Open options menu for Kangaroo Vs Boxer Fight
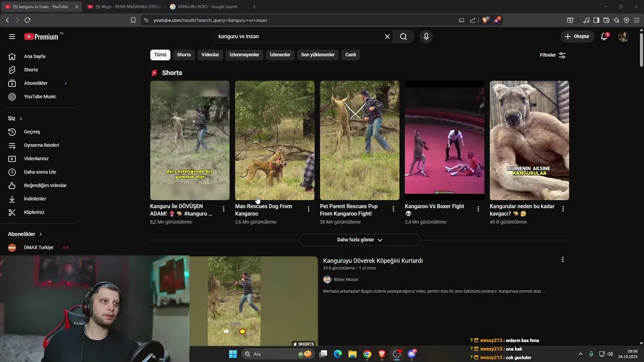644x362 pixels. click(x=478, y=209)
